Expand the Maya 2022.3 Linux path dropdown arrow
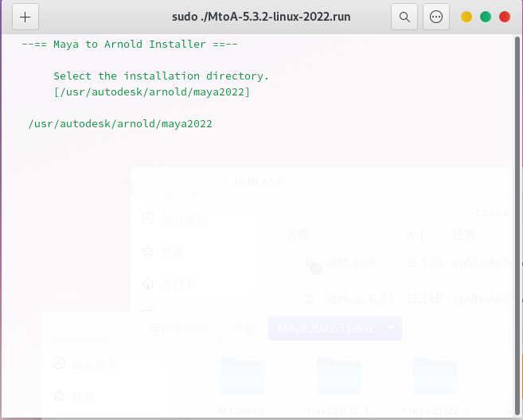This screenshot has height=420, width=523. [x=392, y=328]
